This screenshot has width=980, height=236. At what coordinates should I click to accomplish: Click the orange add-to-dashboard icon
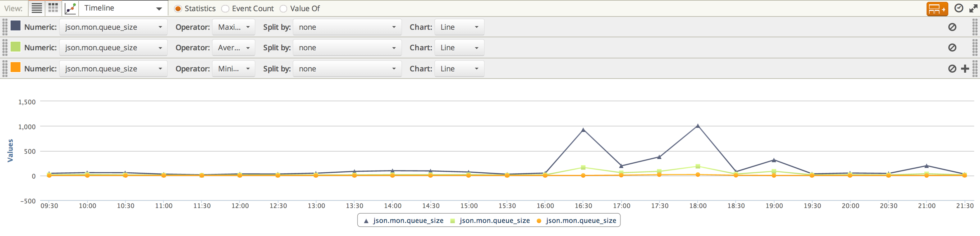click(936, 9)
